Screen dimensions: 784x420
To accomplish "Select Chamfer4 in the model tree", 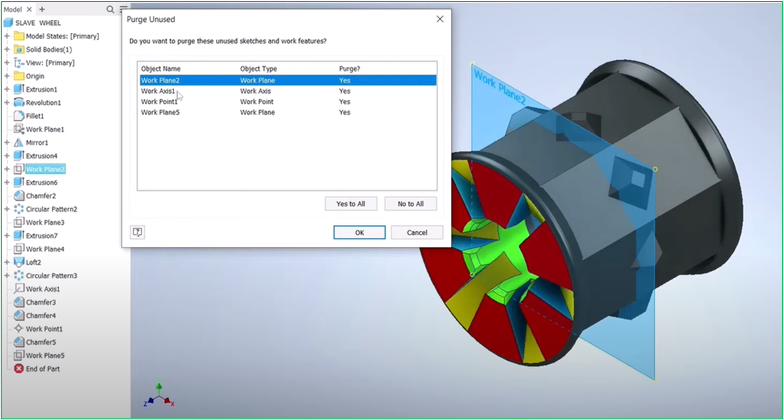I will point(41,316).
